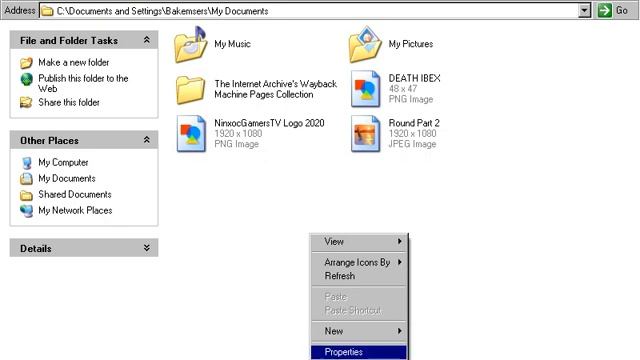Select the My Pictures label text

tap(411, 44)
